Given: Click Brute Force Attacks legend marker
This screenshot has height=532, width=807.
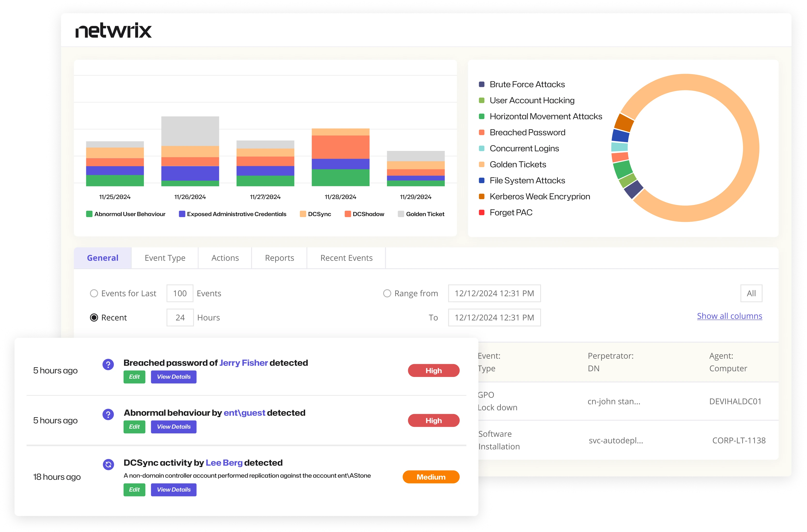Looking at the screenshot, I should pyautogui.click(x=481, y=85).
